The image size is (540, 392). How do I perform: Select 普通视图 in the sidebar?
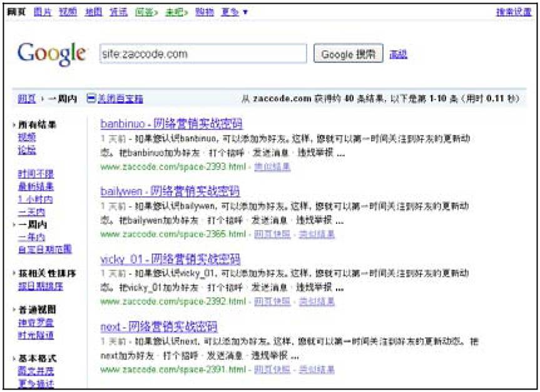point(37,309)
